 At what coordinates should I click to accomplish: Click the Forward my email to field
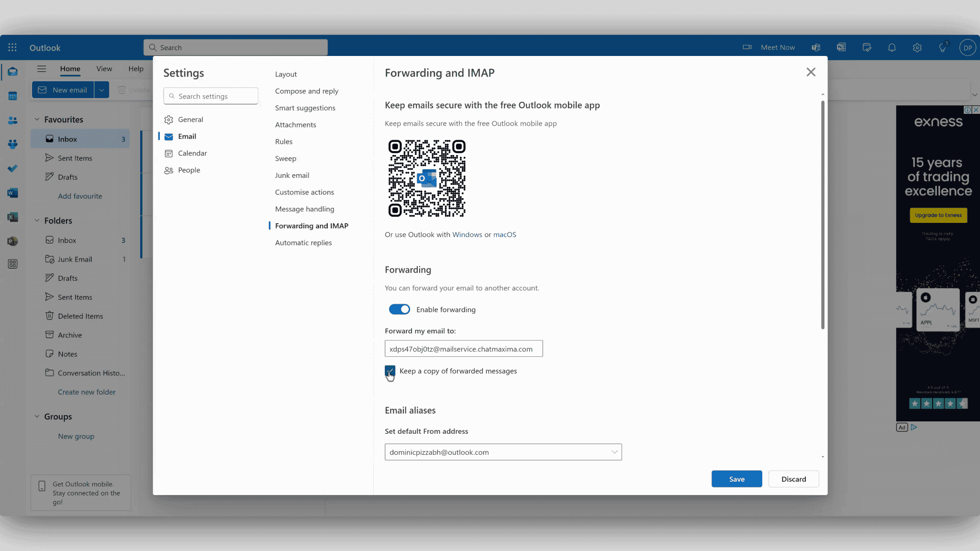coord(464,349)
